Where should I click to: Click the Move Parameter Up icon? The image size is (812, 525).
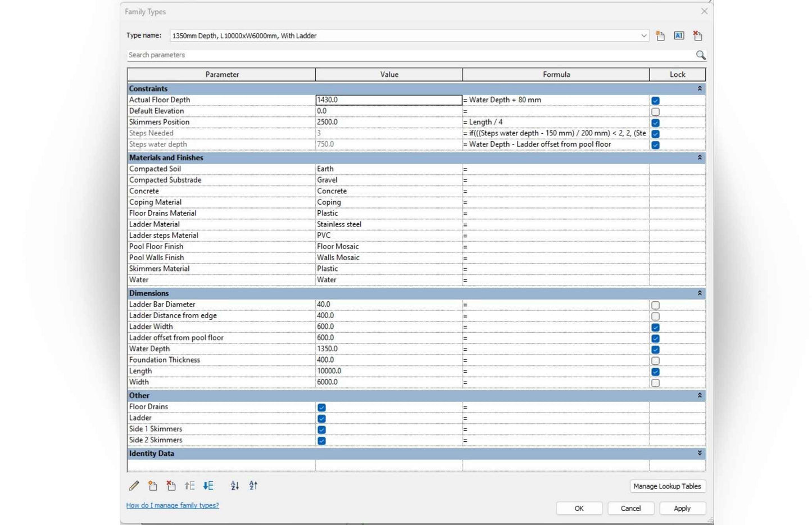(x=190, y=486)
